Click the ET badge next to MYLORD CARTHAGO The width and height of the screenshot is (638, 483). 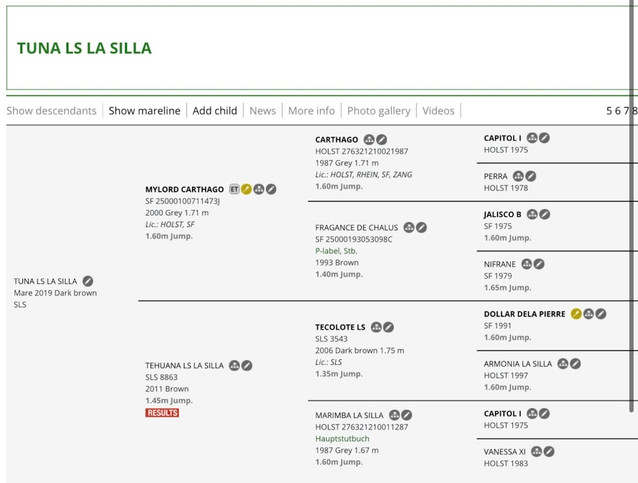click(233, 189)
